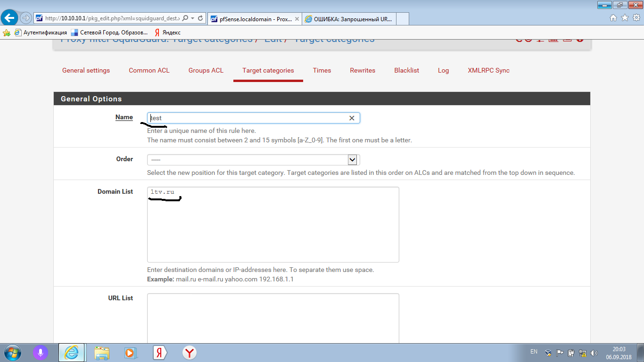Open the Favorites star icon

coord(625,18)
